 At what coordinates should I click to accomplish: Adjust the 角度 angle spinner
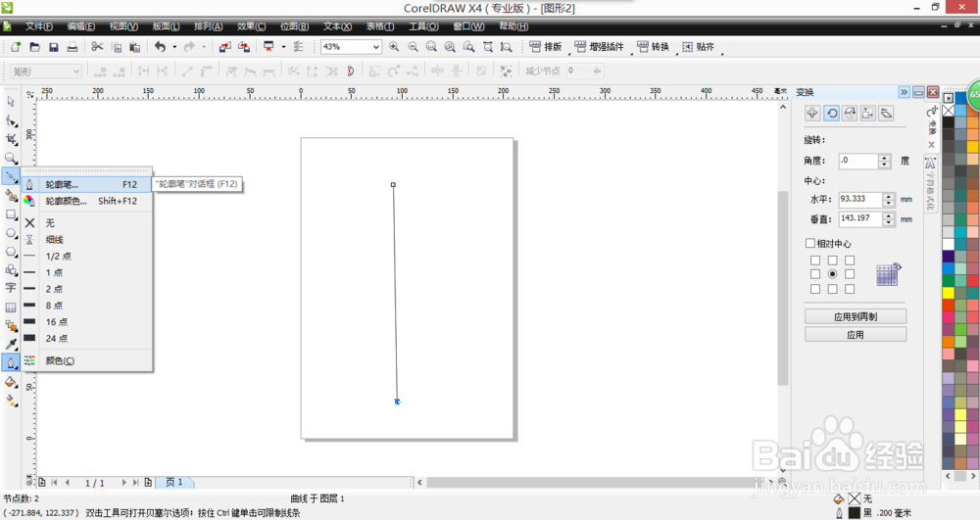(884, 161)
